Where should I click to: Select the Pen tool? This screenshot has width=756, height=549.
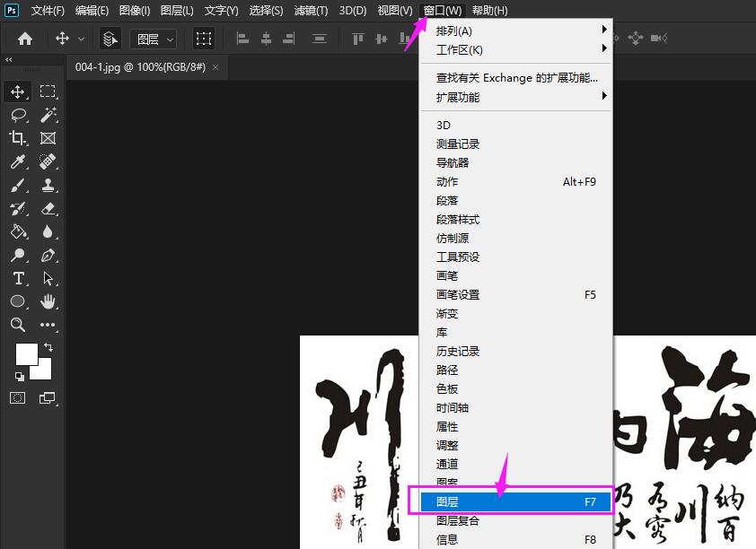(48, 255)
